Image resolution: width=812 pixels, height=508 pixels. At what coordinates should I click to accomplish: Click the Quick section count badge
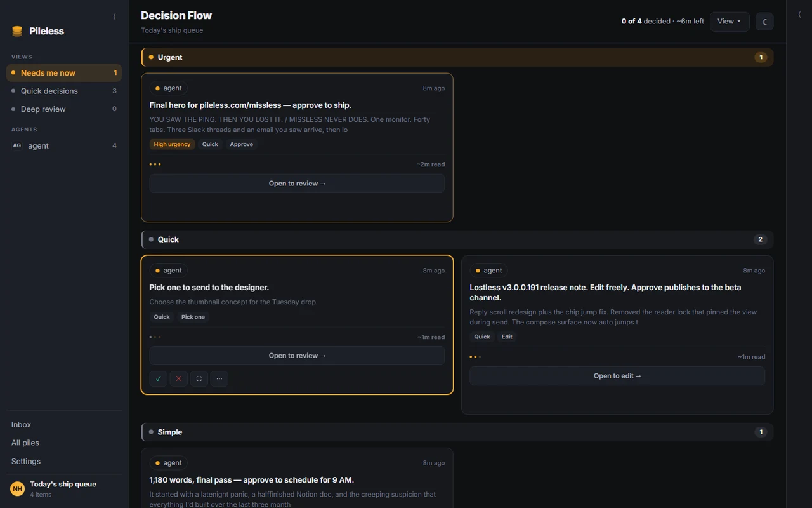tap(761, 239)
